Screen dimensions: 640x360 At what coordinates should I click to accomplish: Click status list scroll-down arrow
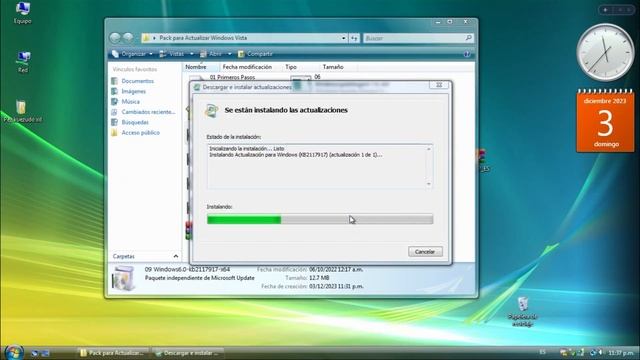[x=429, y=184]
